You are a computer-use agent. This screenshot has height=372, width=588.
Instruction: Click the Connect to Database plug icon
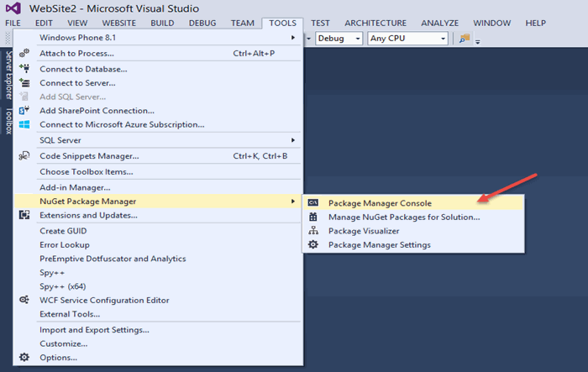click(x=24, y=69)
